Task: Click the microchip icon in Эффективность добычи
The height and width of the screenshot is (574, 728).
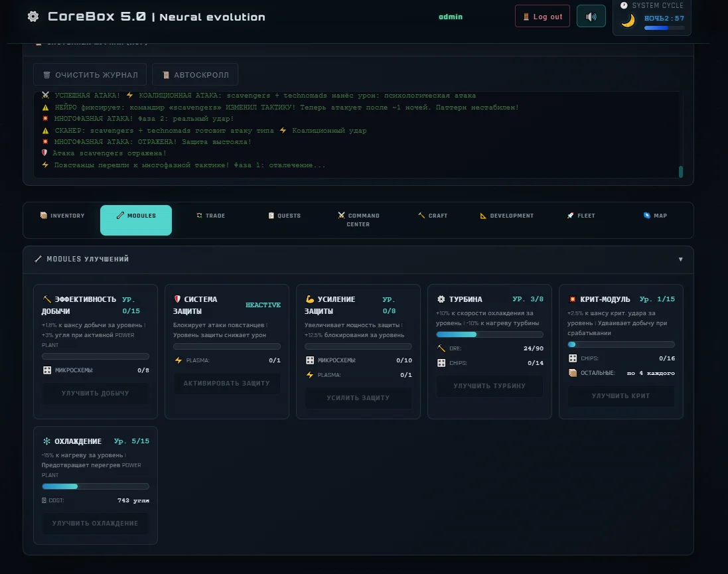Action: (47, 370)
